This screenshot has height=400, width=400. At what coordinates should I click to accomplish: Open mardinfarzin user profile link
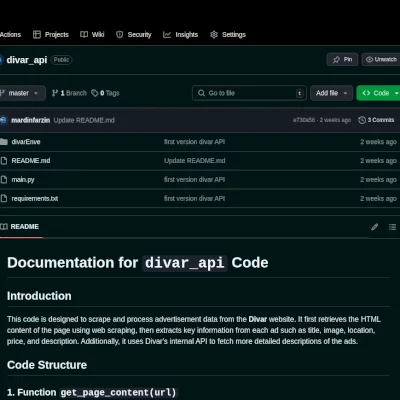tap(31, 120)
